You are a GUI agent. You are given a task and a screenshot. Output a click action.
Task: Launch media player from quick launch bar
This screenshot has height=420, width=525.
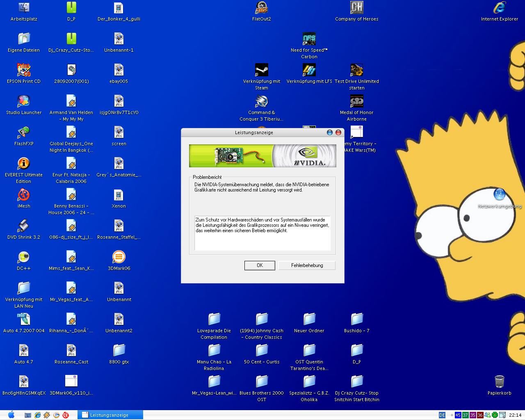point(56,415)
